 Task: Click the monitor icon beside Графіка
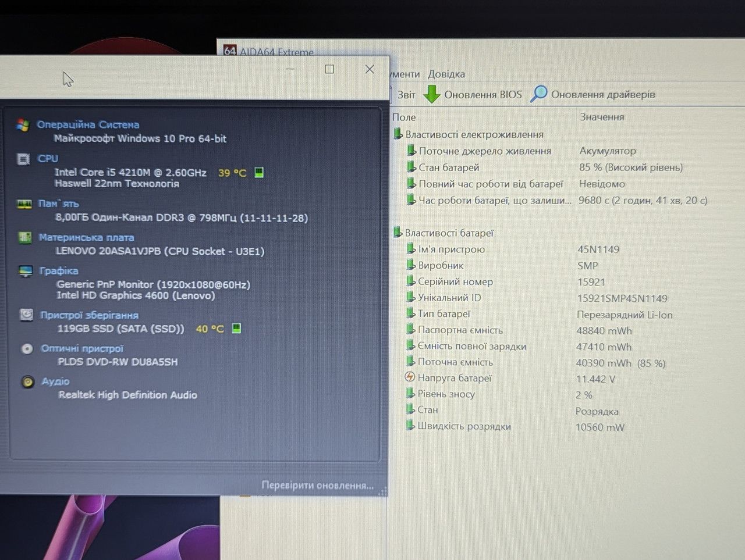26,271
